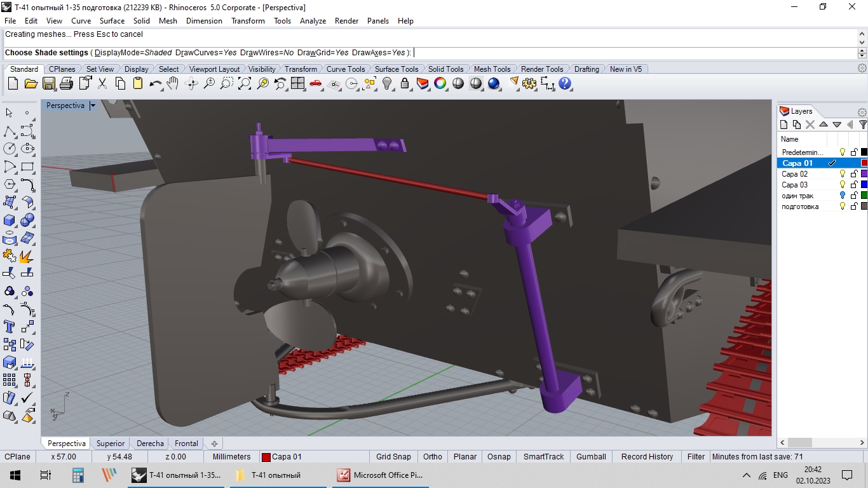Screen dimensions: 868x488
Task: Create a new layer in Layers panel
Action: coord(784,125)
